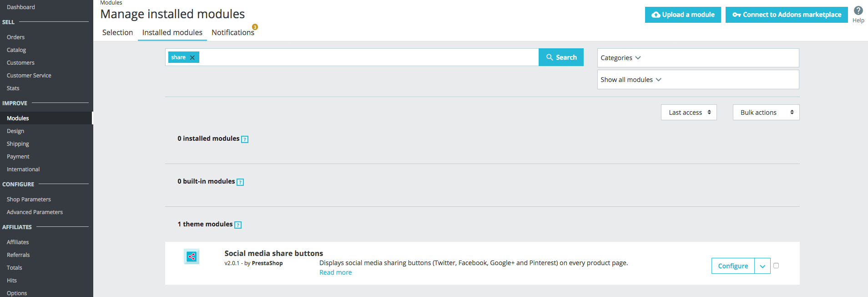Viewport: 868px width, 297px height.
Task: Expand the Configure button action arrow
Action: pos(762,266)
